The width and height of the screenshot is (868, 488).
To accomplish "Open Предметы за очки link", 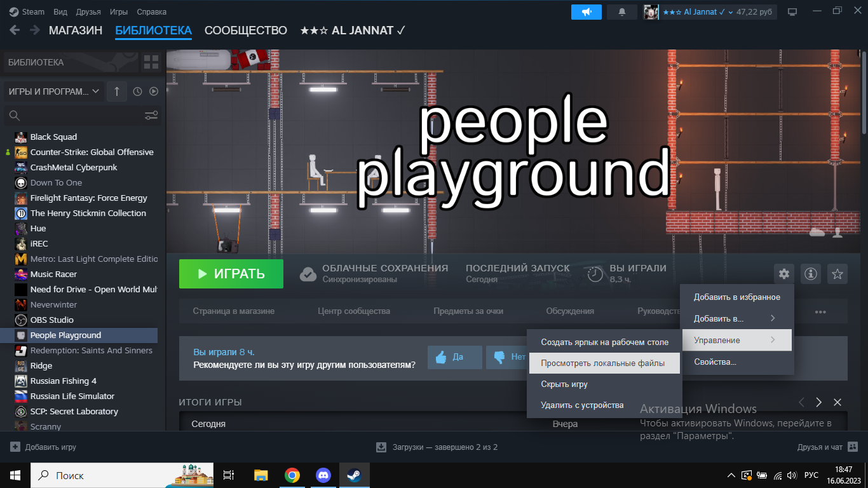I will tap(468, 311).
